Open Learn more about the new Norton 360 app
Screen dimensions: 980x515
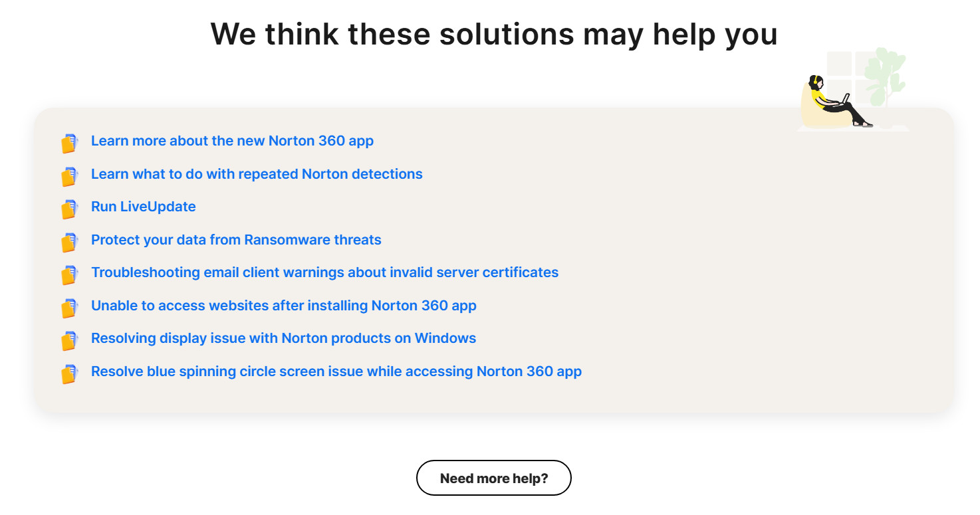point(232,141)
